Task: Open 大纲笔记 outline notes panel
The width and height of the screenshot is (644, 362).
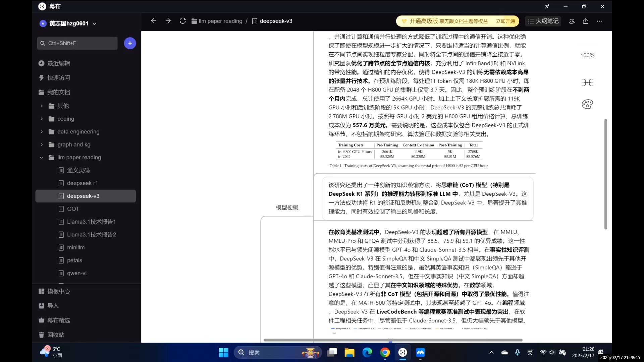Action: 543,21
